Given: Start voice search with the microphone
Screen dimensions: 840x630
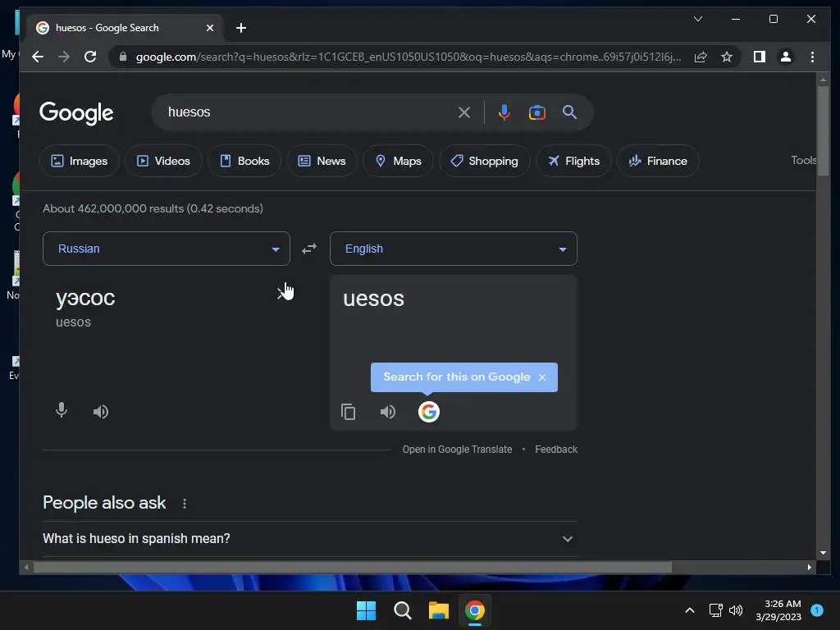Looking at the screenshot, I should coord(504,112).
